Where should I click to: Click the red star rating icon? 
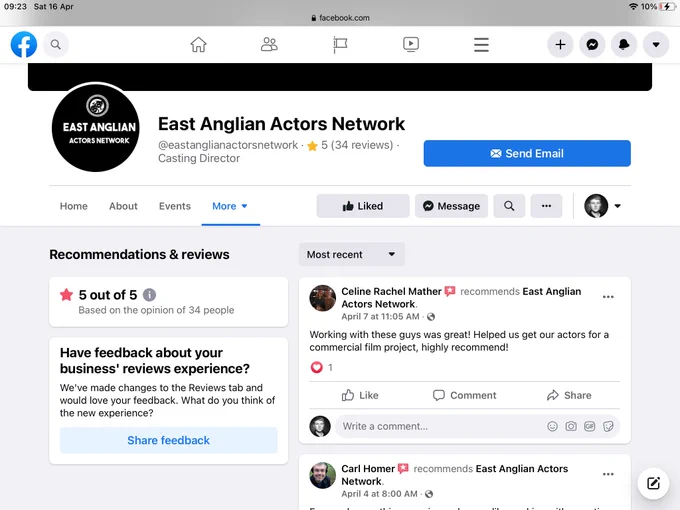coord(66,295)
